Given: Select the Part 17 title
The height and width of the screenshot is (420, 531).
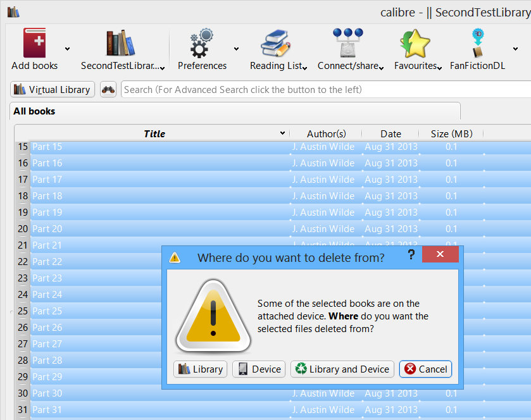Looking at the screenshot, I should point(47,180).
